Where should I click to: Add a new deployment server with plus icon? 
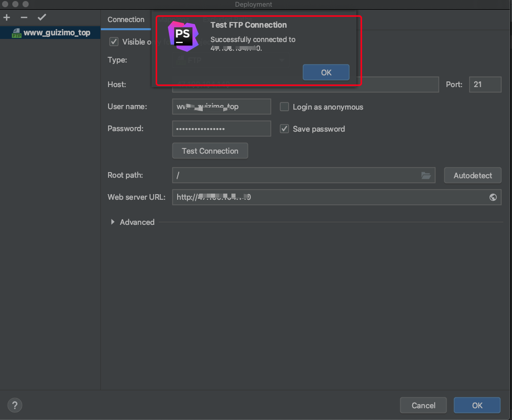[7, 17]
